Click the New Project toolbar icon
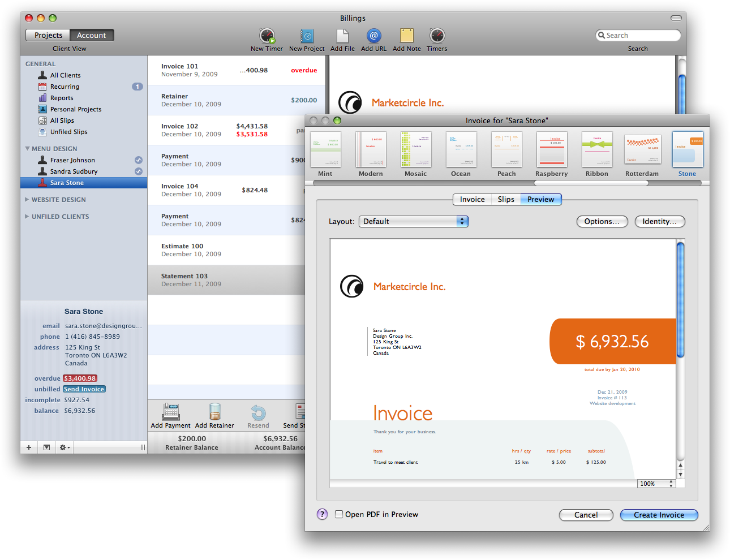Screen dimensions: 730x560 (x=307, y=36)
